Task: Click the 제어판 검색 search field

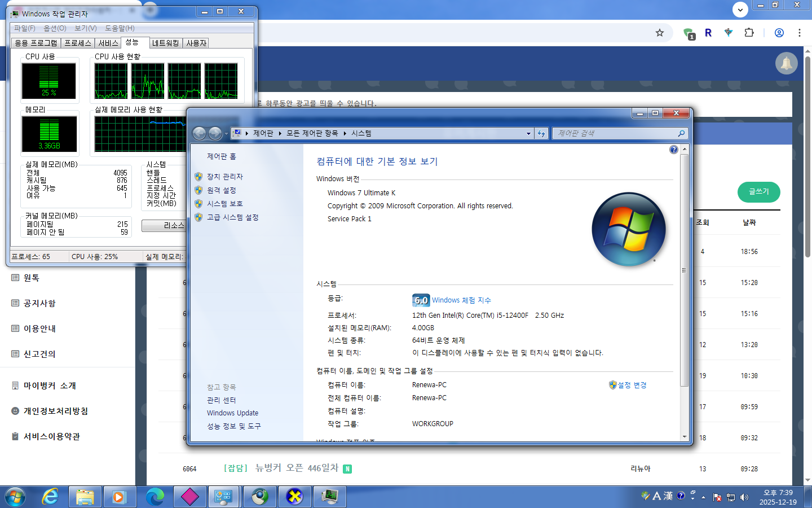Action: click(615, 133)
